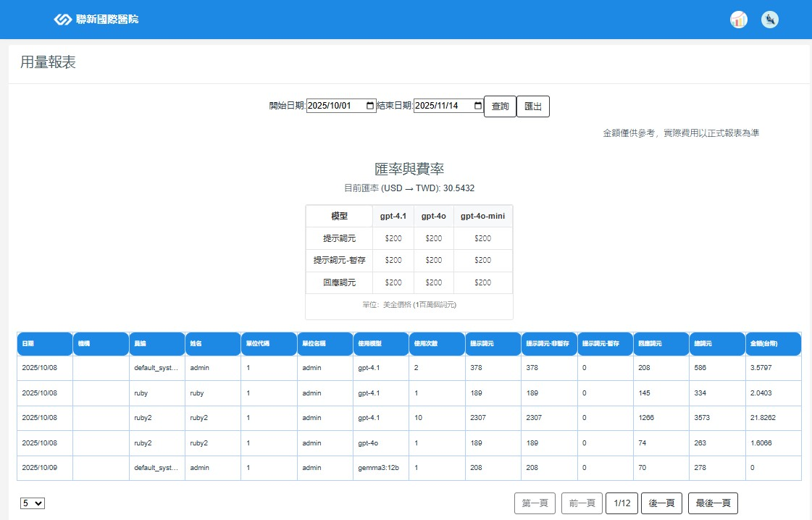The height and width of the screenshot is (520, 812).
Task: Select the 金額(台幣) column header
Action: click(773, 344)
